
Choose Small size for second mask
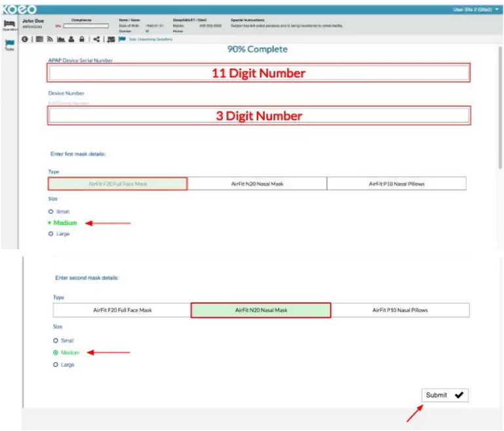64,340
